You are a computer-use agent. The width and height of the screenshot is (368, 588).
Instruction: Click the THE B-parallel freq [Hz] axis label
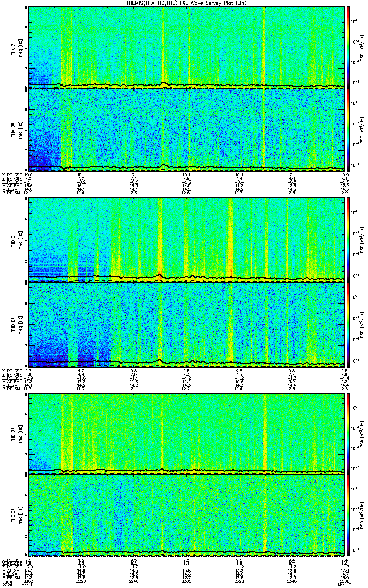(20, 516)
